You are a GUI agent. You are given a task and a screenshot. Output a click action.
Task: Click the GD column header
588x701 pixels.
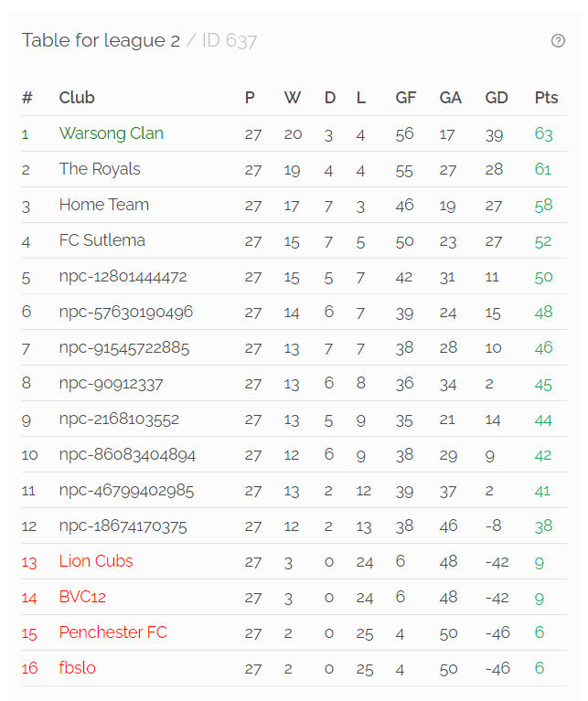[497, 98]
